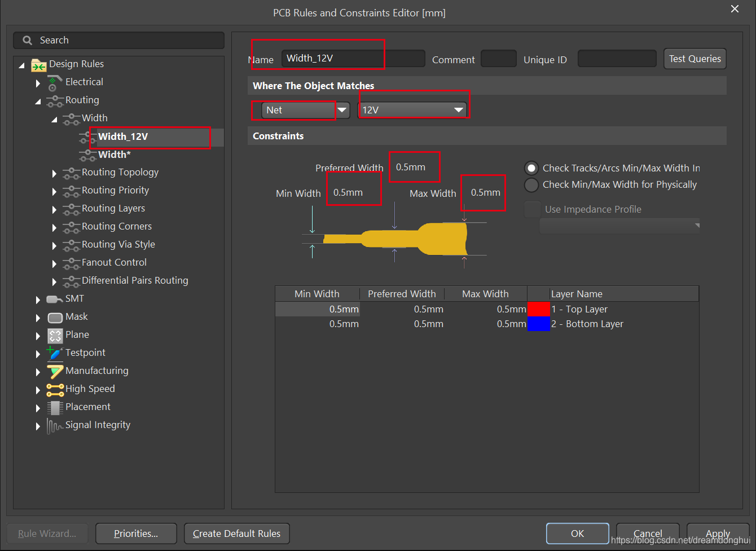Image resolution: width=756 pixels, height=551 pixels.
Task: Click the Routing Topology icon
Action: [x=71, y=173]
